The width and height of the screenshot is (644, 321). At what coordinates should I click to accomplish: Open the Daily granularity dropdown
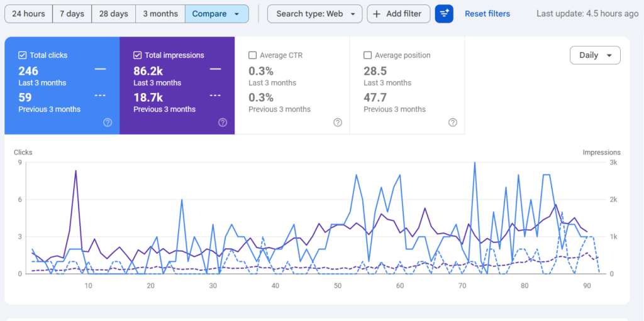[x=595, y=55]
